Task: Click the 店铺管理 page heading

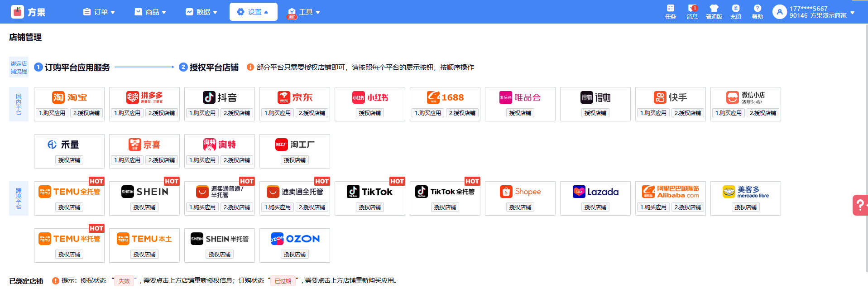Action: point(25,37)
